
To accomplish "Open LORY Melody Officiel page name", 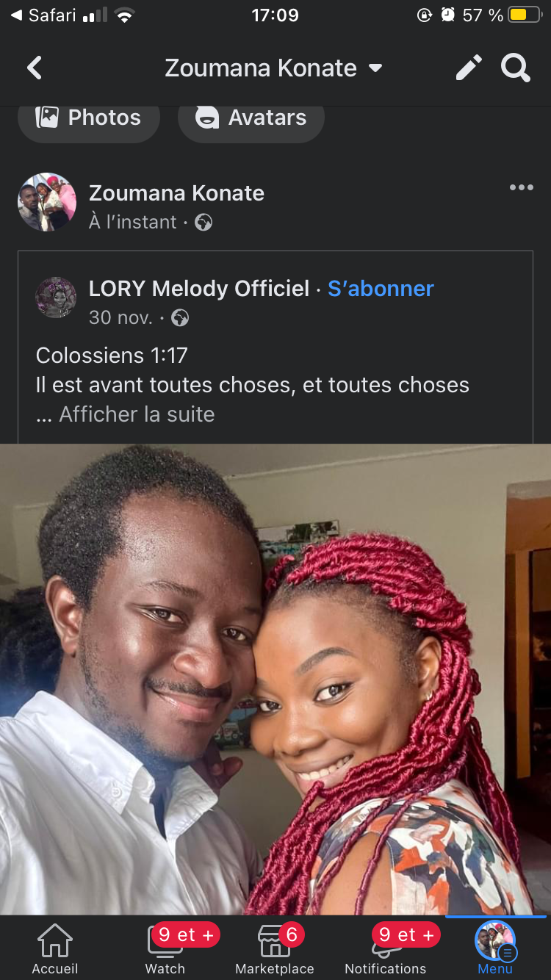I will [199, 289].
